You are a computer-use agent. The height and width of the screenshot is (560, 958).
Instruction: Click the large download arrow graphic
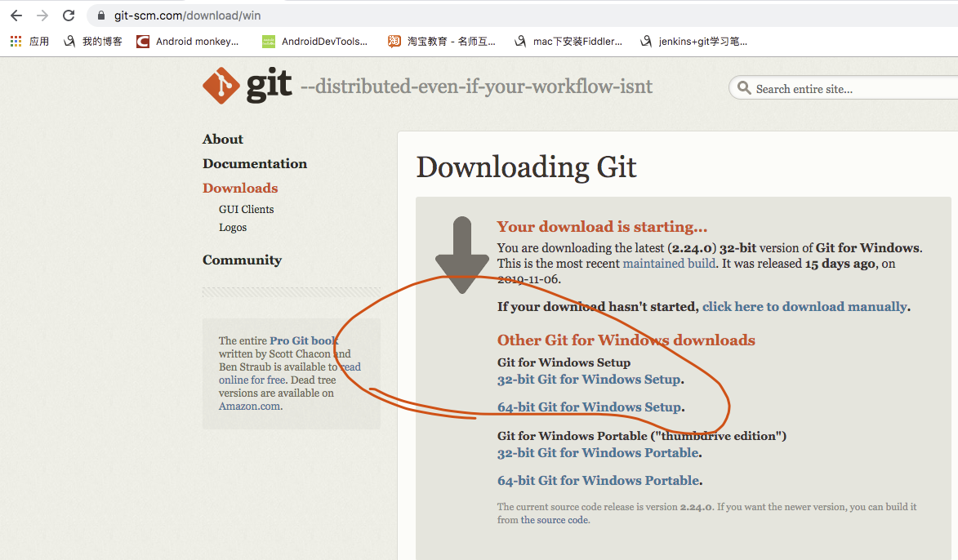pos(462,255)
